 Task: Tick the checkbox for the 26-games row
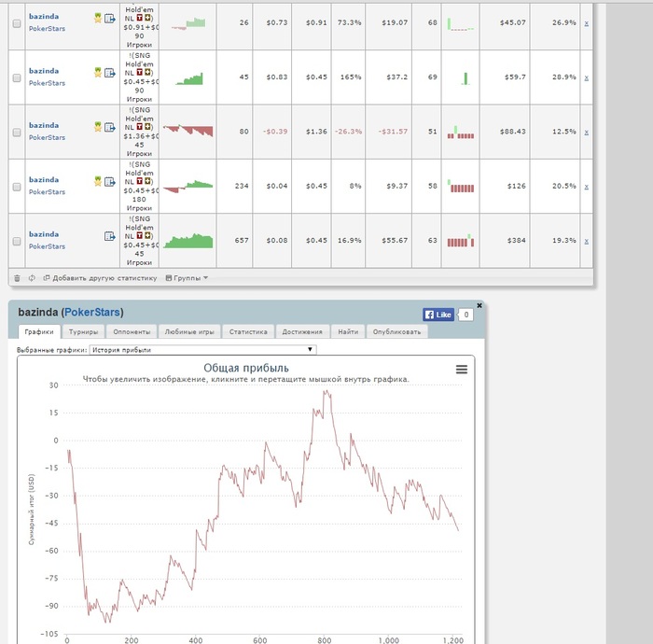[17, 23]
